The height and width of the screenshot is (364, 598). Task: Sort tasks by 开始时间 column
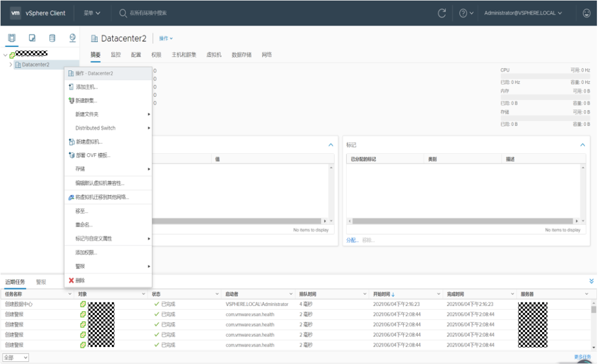click(384, 294)
